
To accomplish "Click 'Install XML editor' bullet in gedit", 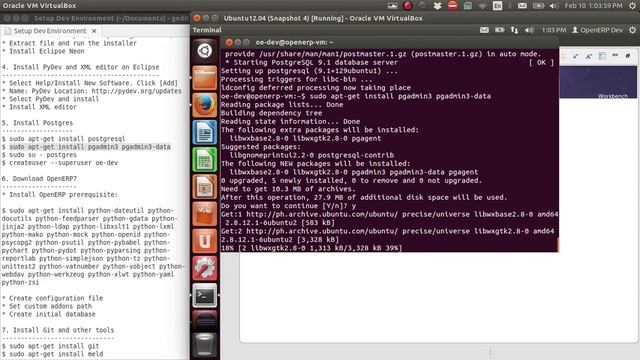I will [x=39, y=107].
